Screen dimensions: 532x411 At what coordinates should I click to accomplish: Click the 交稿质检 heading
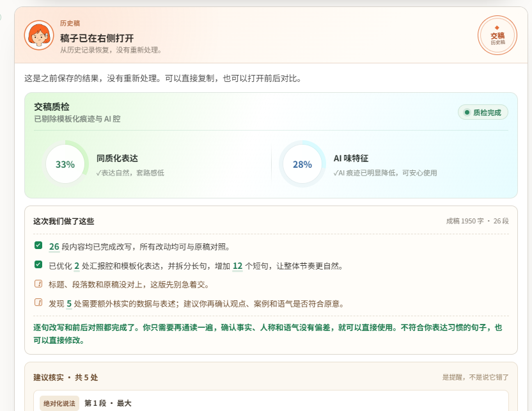tap(52, 107)
